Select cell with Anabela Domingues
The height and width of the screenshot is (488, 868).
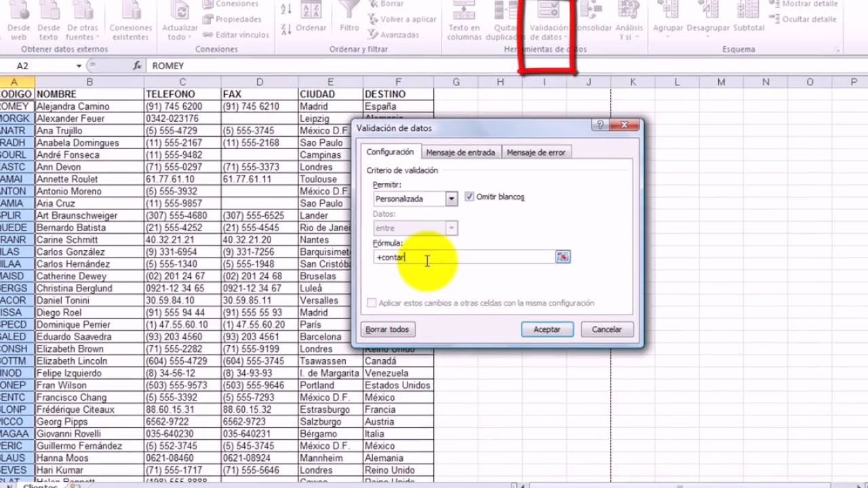coord(89,143)
